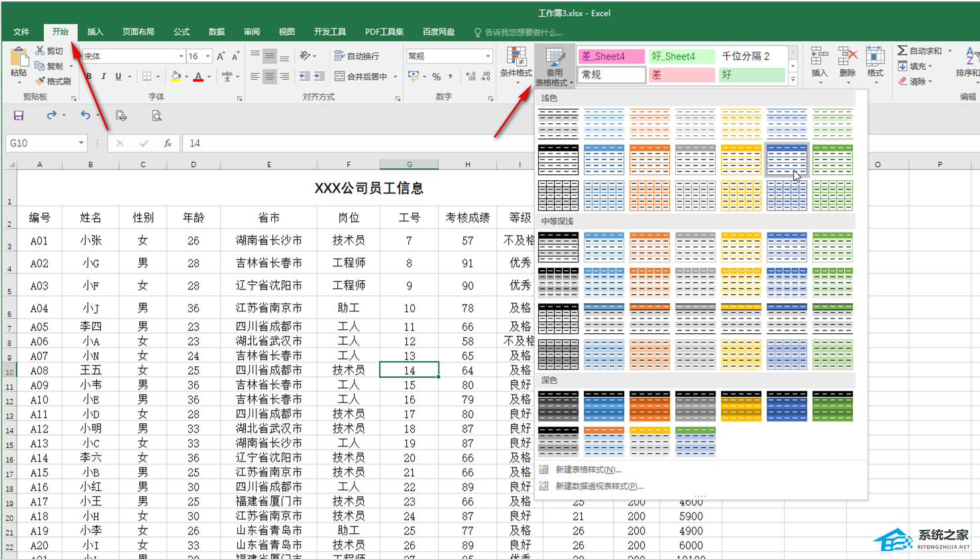Toggle bold formatting
This screenshot has height=559, width=980.
point(89,77)
